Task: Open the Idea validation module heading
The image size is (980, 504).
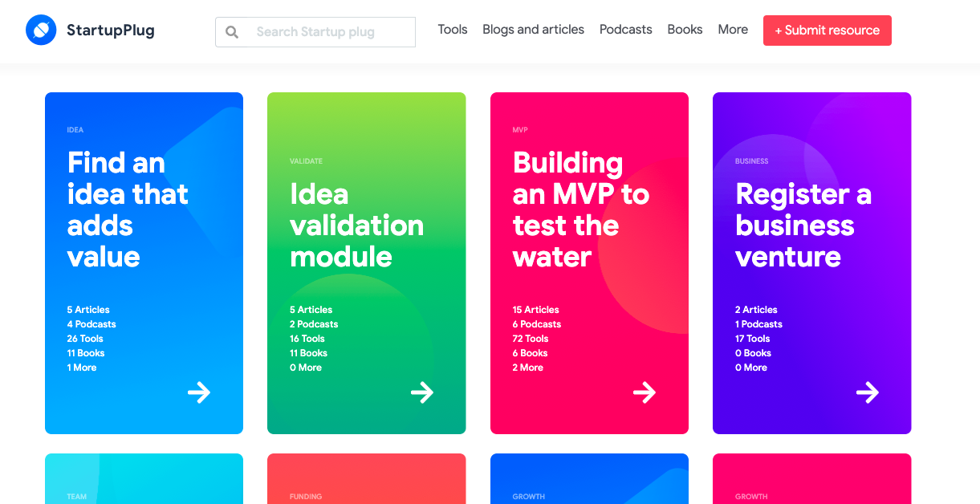Action: click(x=356, y=226)
